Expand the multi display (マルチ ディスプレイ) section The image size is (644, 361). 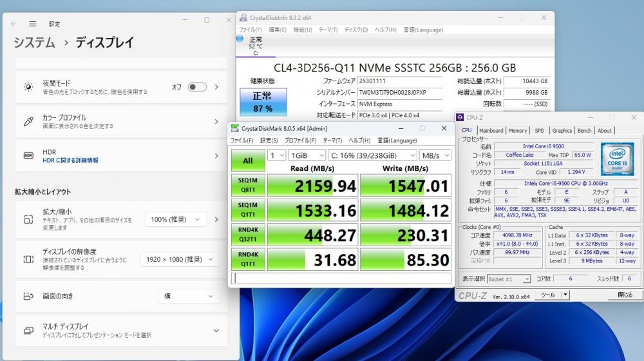tap(216, 331)
